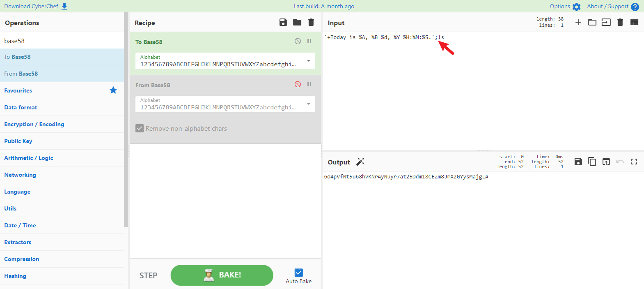Toggle the Auto Bake checkbox
Image resolution: width=644 pixels, height=289 pixels.
[299, 273]
